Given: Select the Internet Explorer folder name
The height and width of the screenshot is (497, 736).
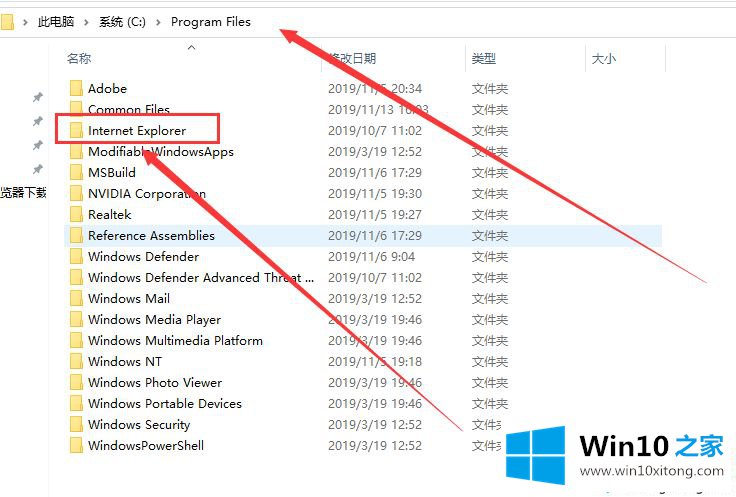Looking at the screenshot, I should 137,130.
